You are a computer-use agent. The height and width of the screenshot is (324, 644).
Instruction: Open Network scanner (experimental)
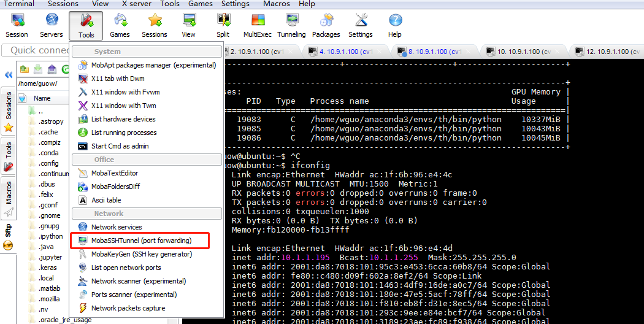[147, 281]
